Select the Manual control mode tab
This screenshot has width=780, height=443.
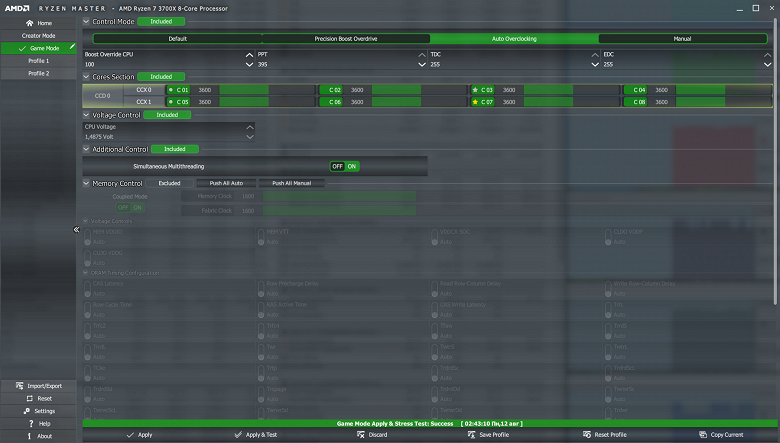[x=682, y=39]
